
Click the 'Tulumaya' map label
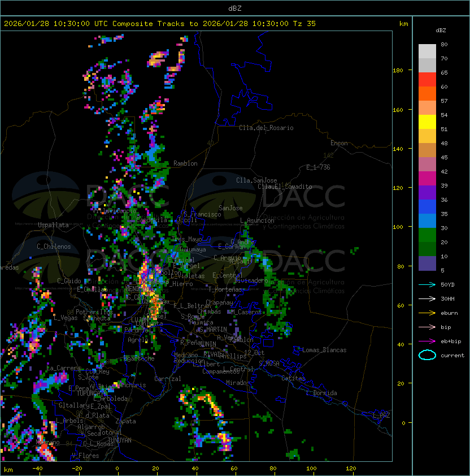[x=193, y=249]
